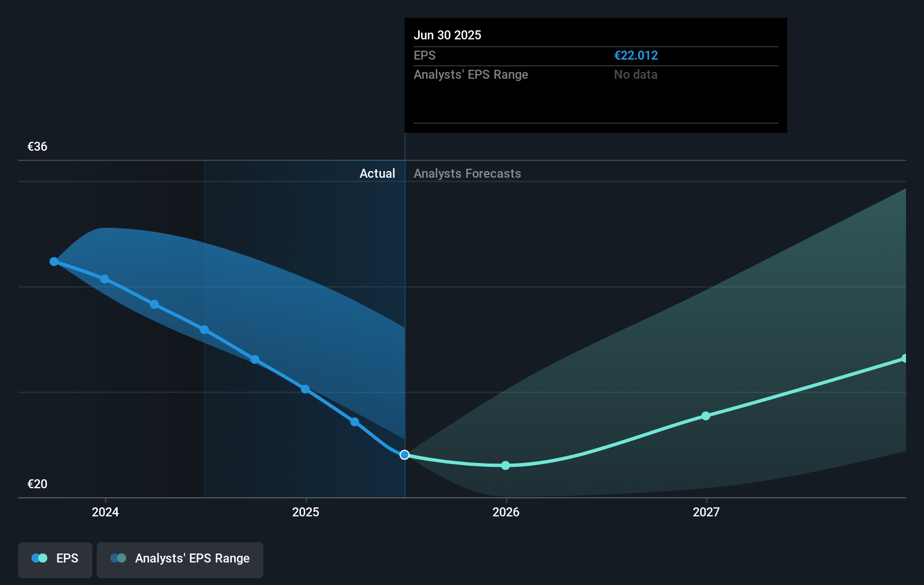Click the €20 y-axis label
The width and height of the screenshot is (924, 585).
tap(38, 484)
